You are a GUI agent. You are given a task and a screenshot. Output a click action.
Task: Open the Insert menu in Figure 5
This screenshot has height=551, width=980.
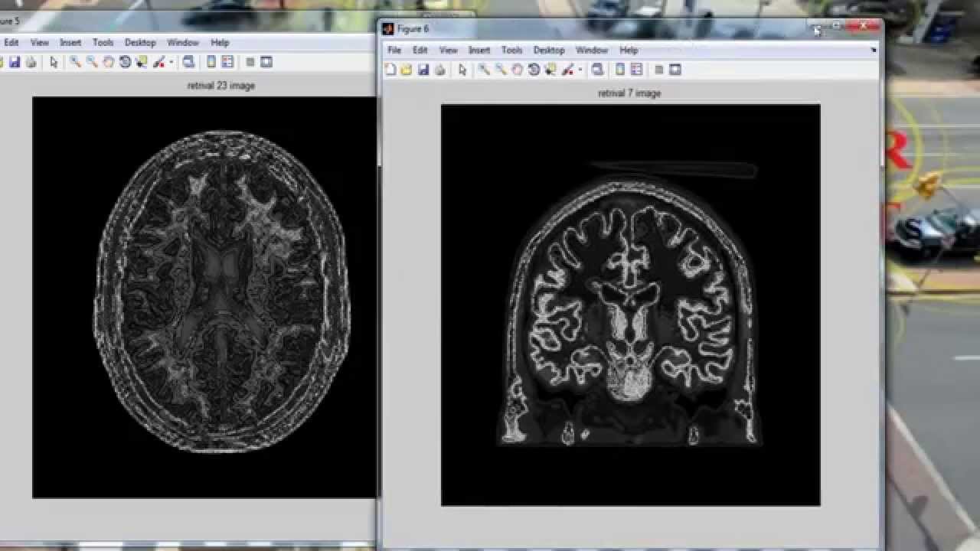[70, 43]
